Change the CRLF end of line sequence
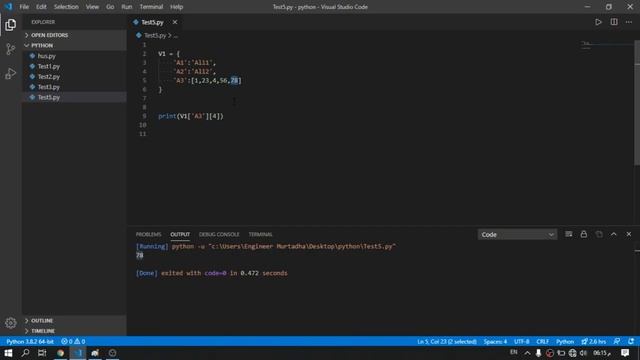This screenshot has width=640, height=360. click(x=542, y=342)
